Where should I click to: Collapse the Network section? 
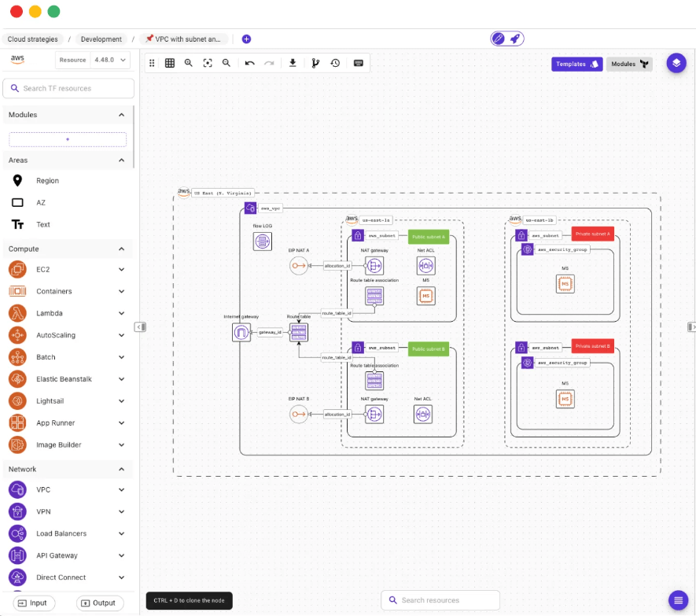[122, 470]
